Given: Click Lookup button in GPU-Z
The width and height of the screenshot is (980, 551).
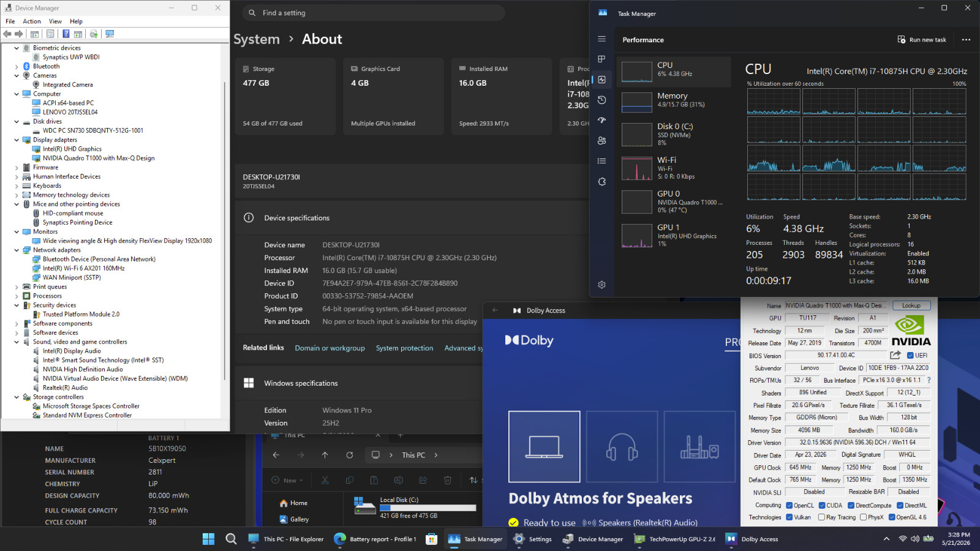Looking at the screenshot, I should coord(911,305).
